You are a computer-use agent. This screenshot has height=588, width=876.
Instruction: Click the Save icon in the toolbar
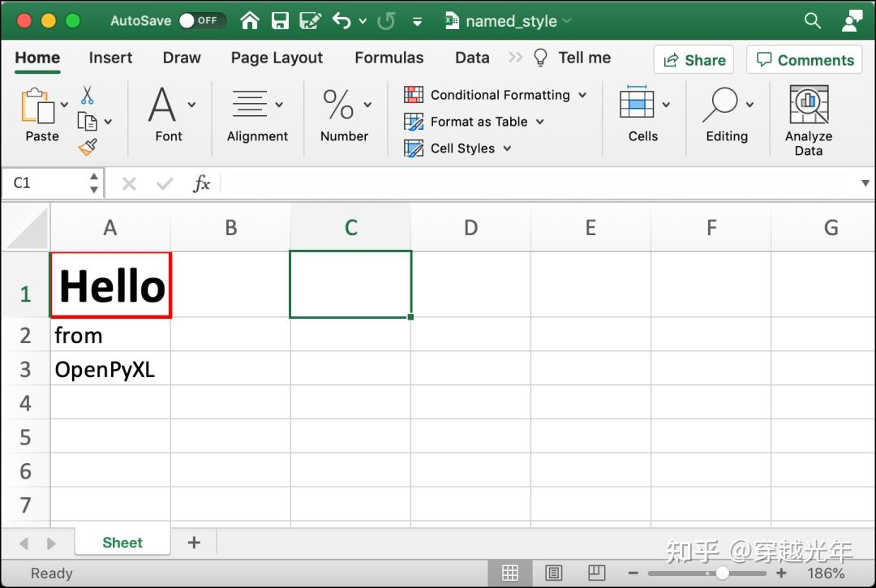(279, 20)
